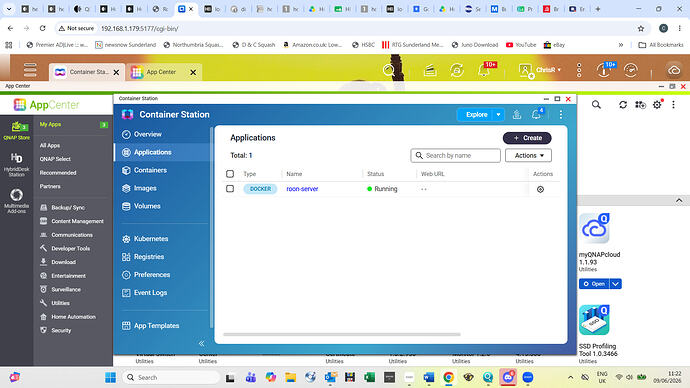The image size is (690, 388).
Task: Click the QTS desktop search magnifier icon
Action: click(x=389, y=70)
